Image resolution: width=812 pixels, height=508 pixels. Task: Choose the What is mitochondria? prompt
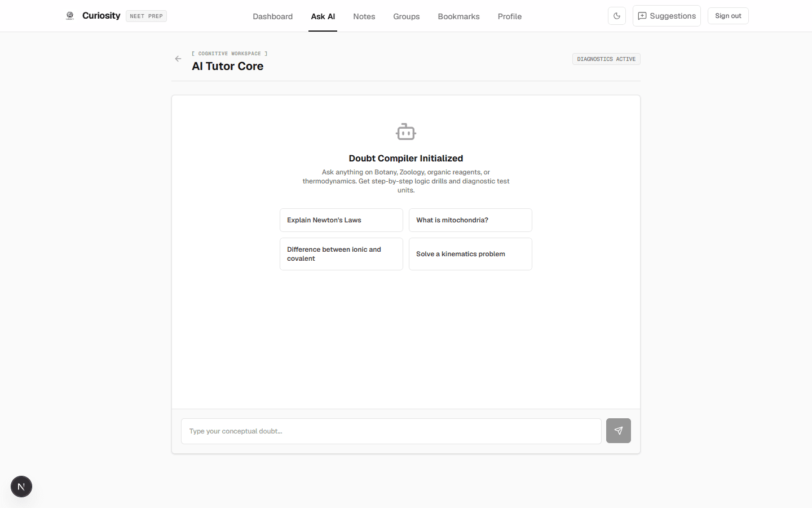[x=470, y=220]
